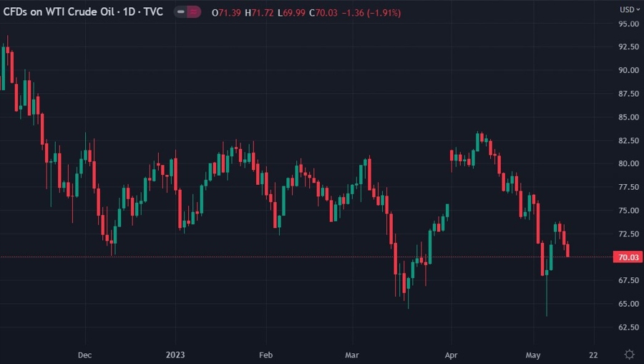Click the 87.50 price axis label
This screenshot has height=364, width=644.
click(x=628, y=94)
